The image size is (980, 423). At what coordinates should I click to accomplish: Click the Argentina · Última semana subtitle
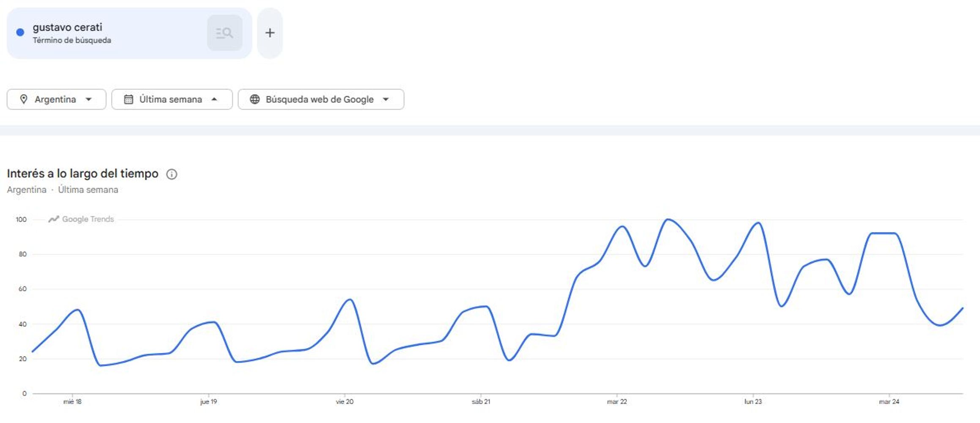63,190
